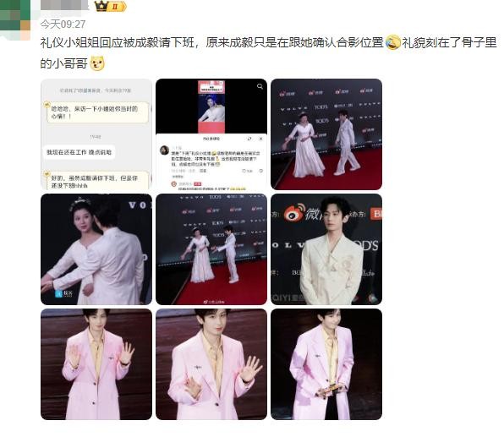Click the post text about 成毅

tap(268, 53)
